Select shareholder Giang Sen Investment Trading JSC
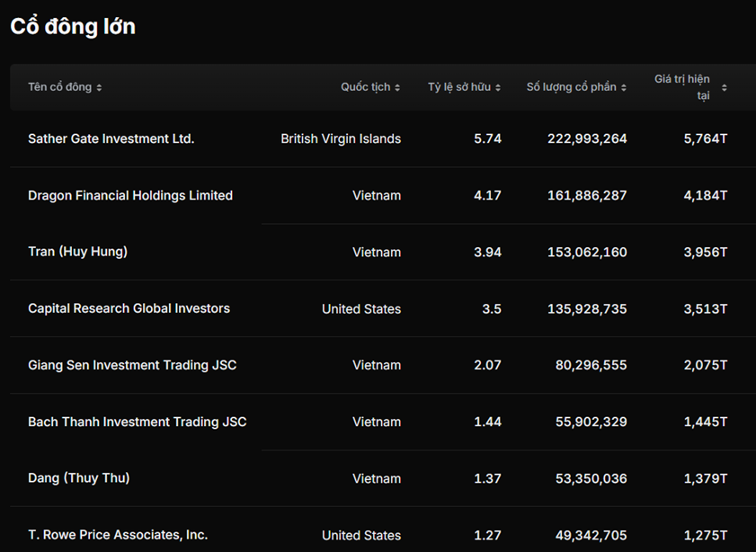Screen dimensions: 756x552 (132, 365)
